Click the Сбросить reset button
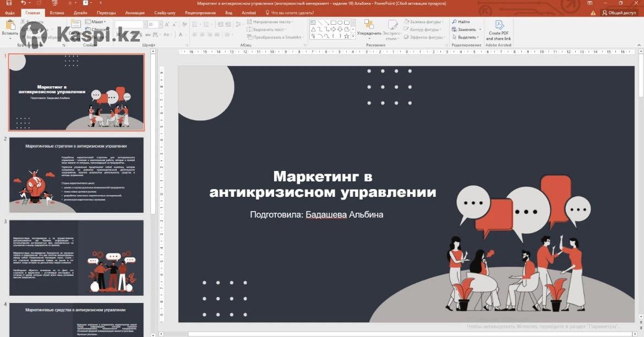Image resolution: width=644 pixels, height=337 pixels. (99, 29)
